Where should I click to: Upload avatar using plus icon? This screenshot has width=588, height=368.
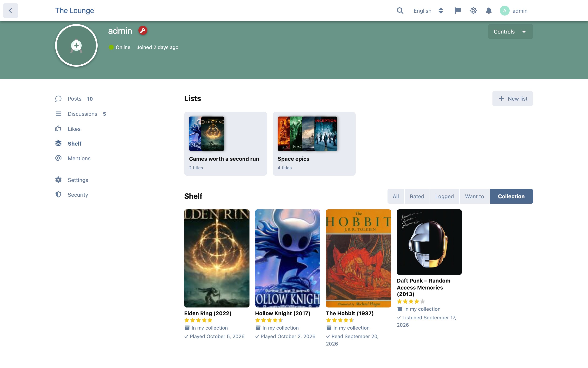[x=76, y=45]
